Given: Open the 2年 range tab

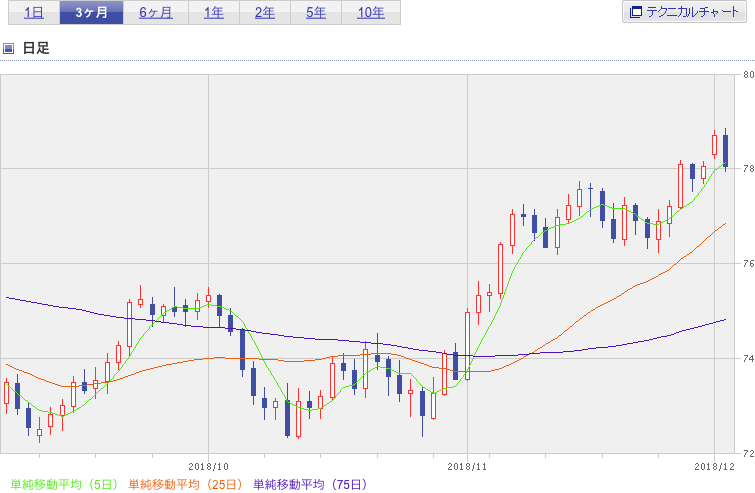Looking at the screenshot, I should [x=265, y=13].
